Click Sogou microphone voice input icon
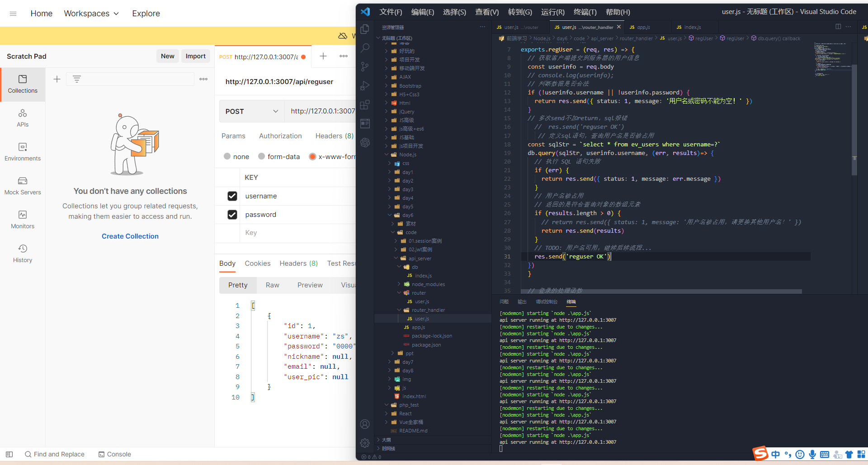 click(812, 454)
